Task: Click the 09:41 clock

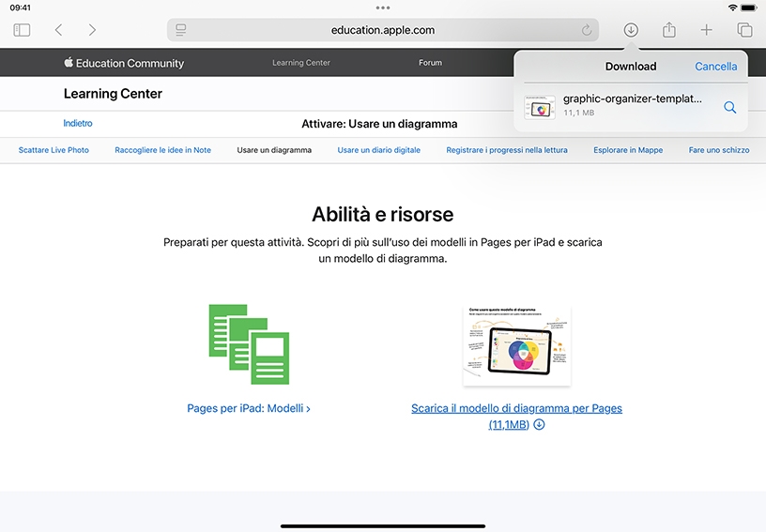Action: pos(20,8)
